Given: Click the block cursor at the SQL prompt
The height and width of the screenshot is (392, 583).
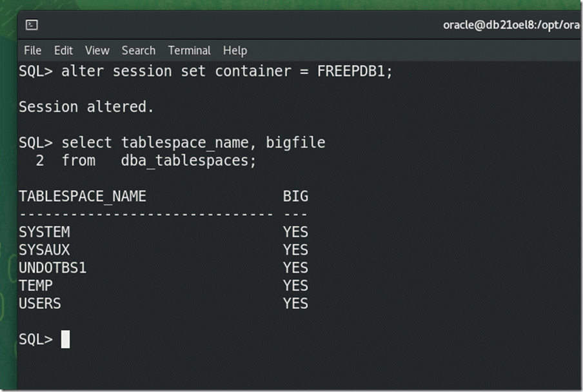Looking at the screenshot, I should click(x=65, y=339).
